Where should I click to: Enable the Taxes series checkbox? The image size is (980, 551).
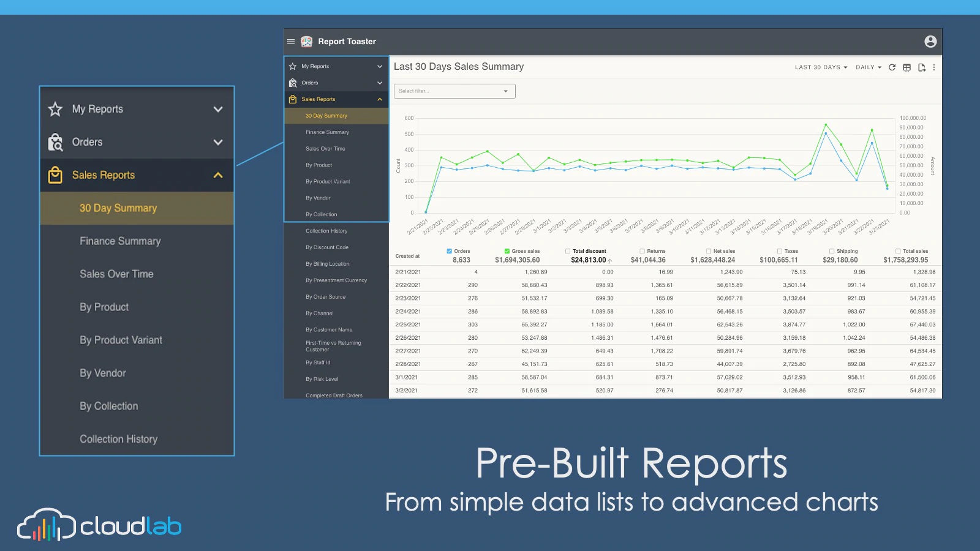[780, 251]
